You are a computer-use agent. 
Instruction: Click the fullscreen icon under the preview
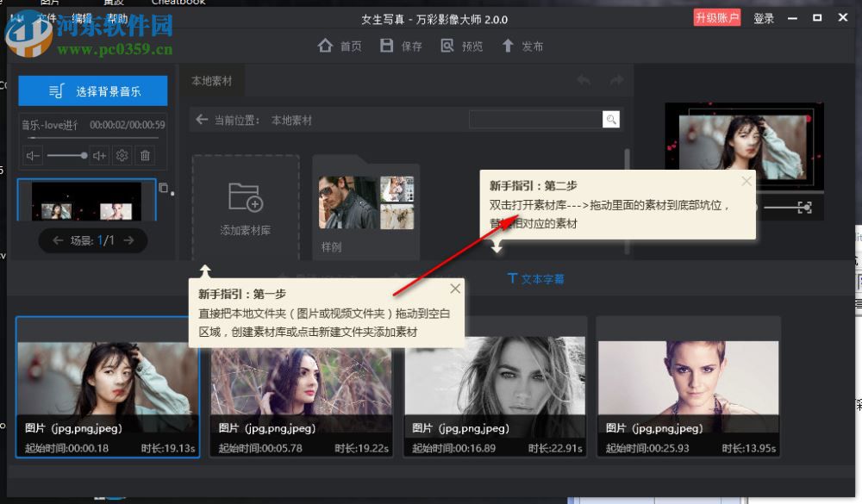pyautogui.click(x=806, y=205)
